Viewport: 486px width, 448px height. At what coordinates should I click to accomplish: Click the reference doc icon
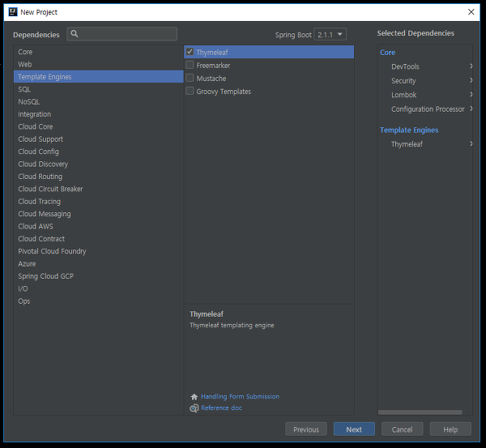point(194,408)
